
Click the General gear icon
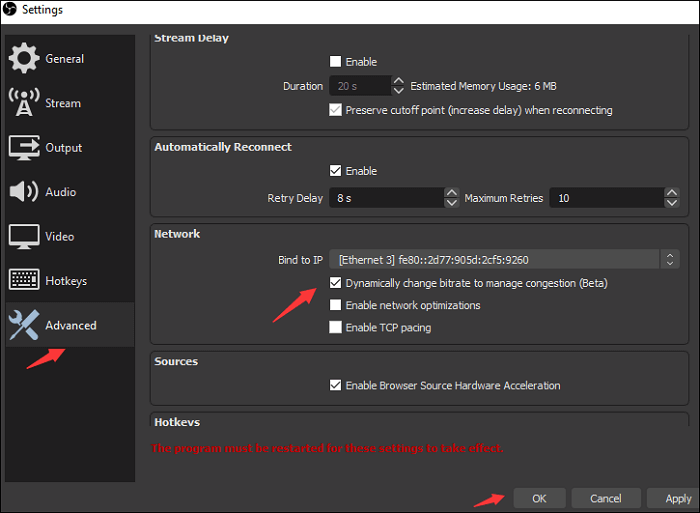point(24,59)
